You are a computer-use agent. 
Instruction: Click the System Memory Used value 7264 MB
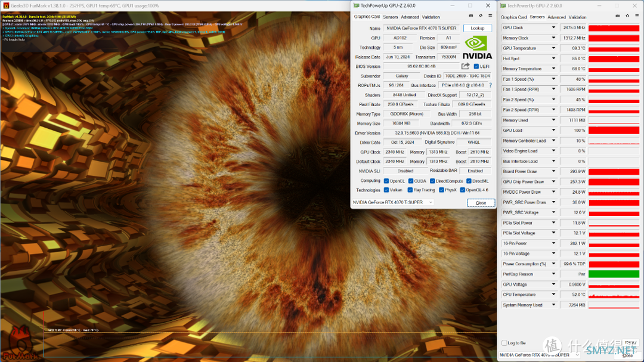tap(573, 305)
